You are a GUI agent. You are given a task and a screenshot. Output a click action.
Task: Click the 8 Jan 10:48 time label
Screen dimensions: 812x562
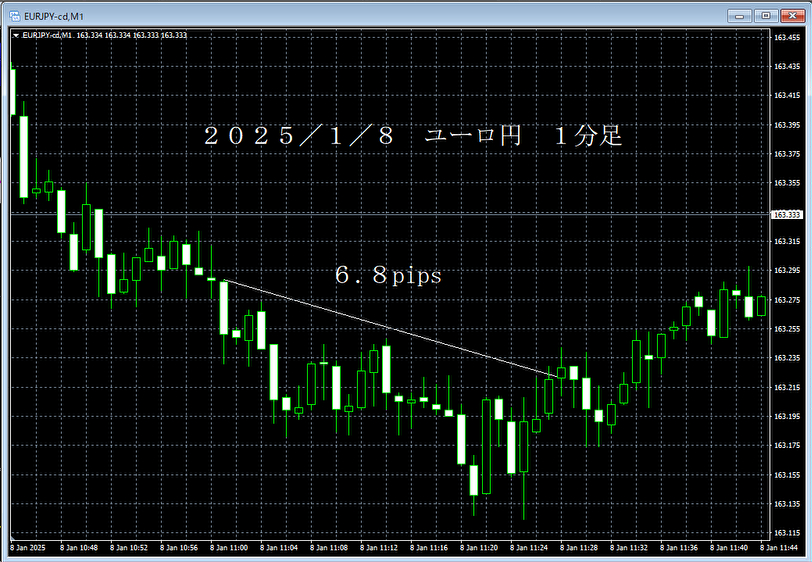[x=79, y=547]
